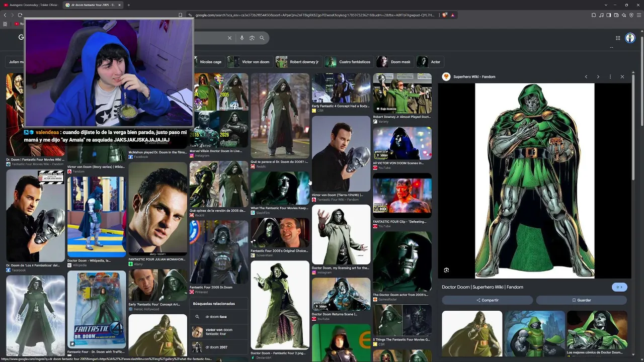644x362 pixels.
Task: Toggle the browser sidebar panel
Action: pos(609,15)
